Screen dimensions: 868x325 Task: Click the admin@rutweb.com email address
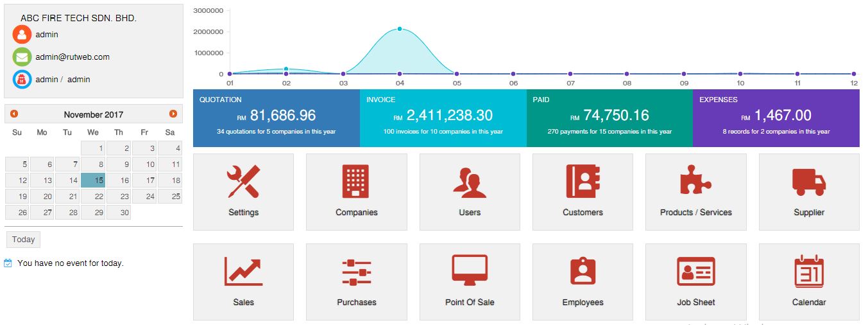[72, 57]
